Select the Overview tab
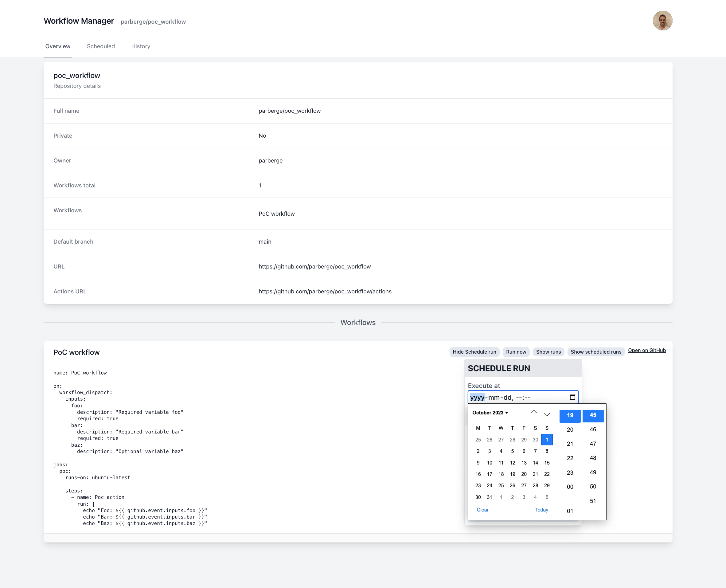The height and width of the screenshot is (588, 726). click(x=57, y=46)
